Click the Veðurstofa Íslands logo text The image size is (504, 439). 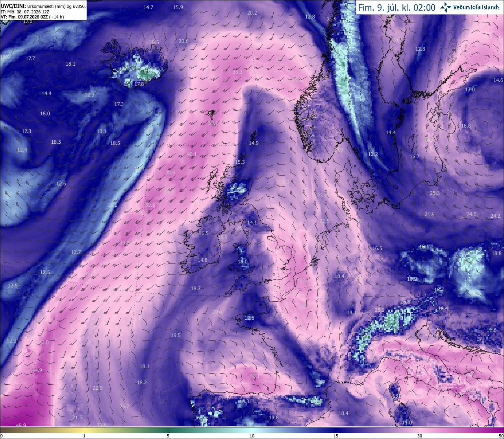[476, 7]
